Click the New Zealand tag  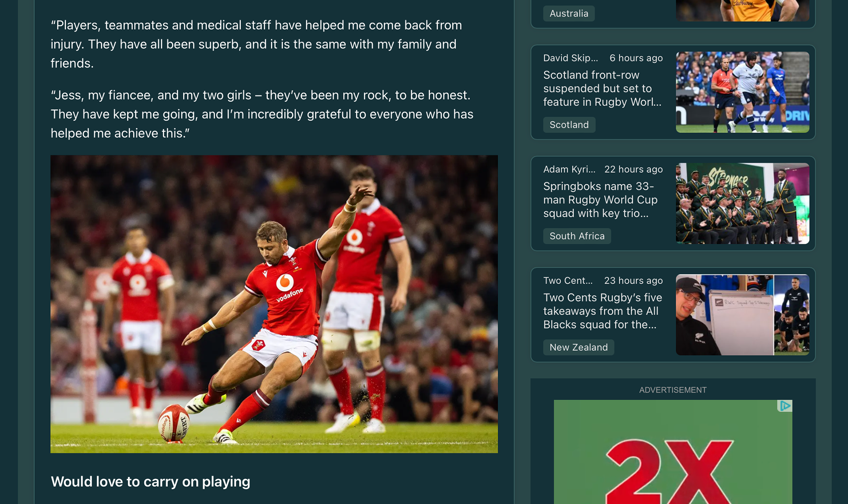point(579,347)
